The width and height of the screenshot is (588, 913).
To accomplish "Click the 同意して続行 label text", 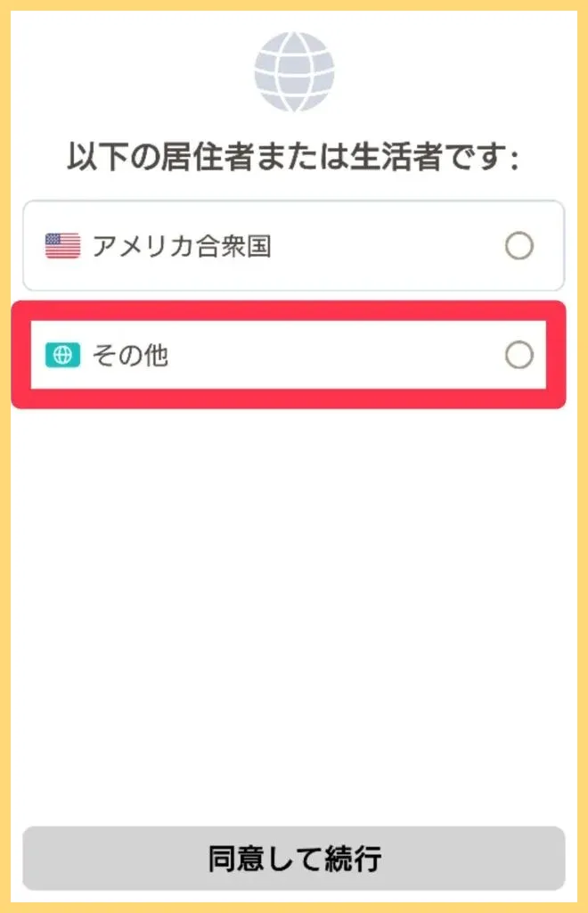I will coord(294,859).
